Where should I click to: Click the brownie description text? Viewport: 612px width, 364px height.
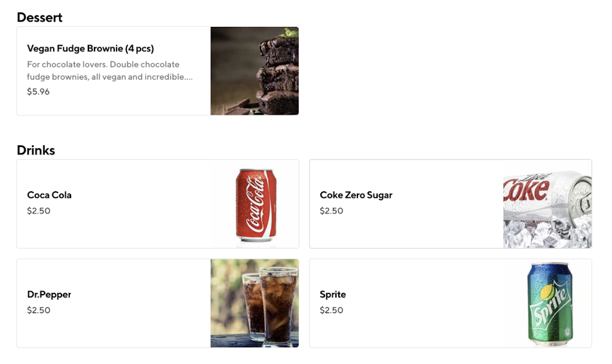tap(109, 71)
